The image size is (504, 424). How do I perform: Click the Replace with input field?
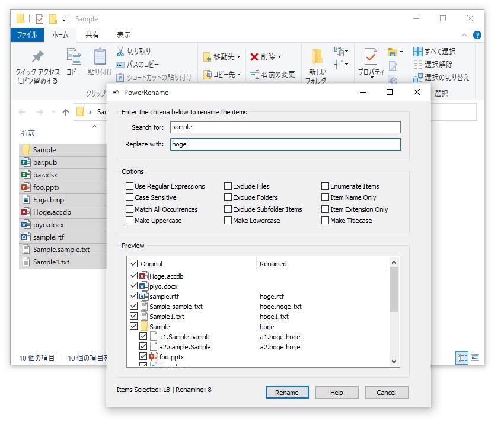(x=285, y=144)
